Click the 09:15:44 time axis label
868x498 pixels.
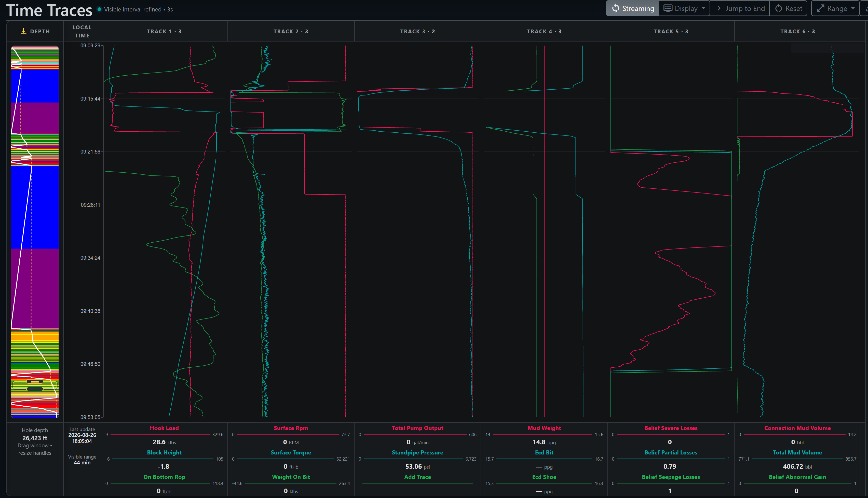(x=90, y=99)
